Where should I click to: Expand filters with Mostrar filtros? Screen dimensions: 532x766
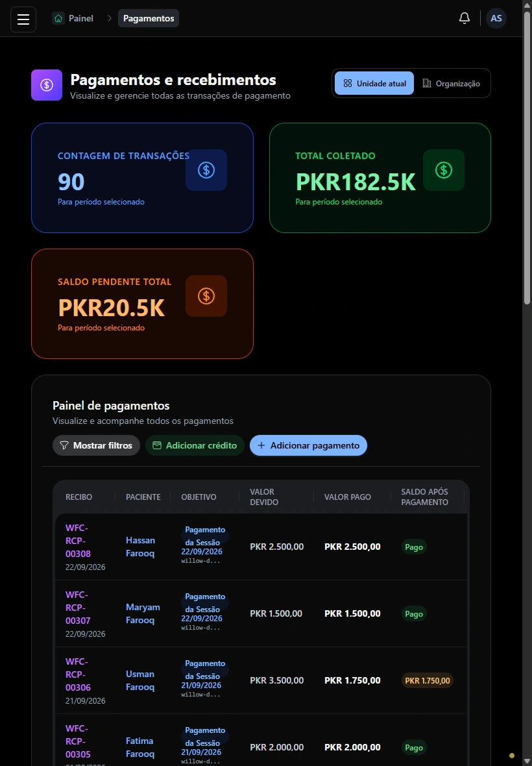pos(96,445)
